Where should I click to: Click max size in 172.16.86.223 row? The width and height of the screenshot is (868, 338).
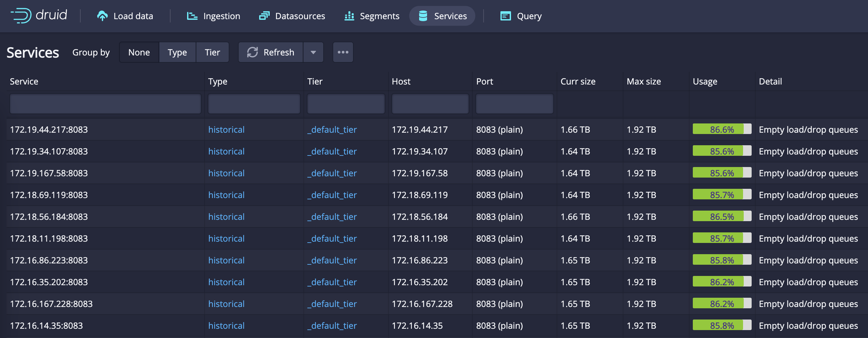tap(641, 260)
